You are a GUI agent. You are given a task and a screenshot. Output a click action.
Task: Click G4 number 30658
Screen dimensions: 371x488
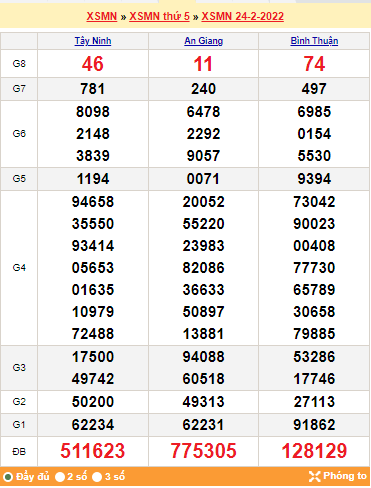pyautogui.click(x=314, y=312)
